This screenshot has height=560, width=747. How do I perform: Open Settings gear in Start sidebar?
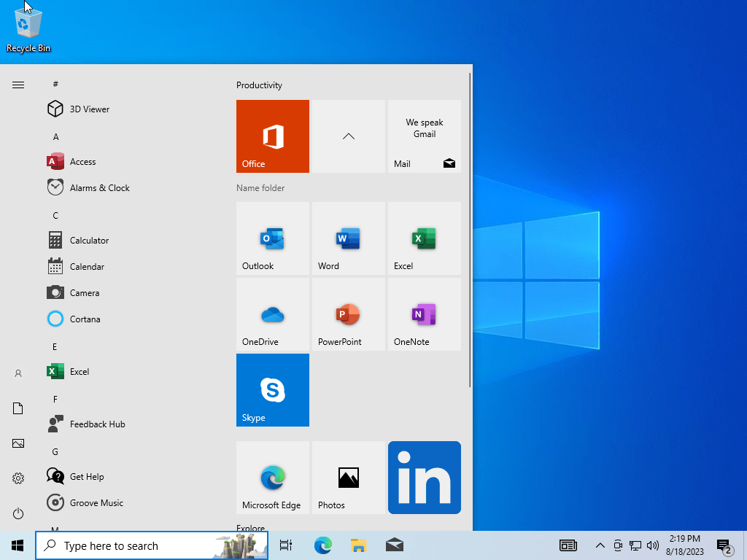(18, 478)
